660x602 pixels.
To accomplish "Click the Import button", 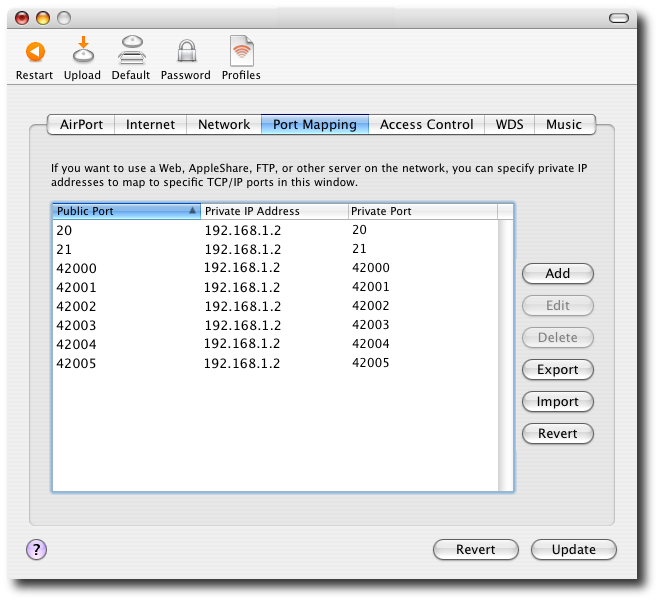I will (558, 402).
